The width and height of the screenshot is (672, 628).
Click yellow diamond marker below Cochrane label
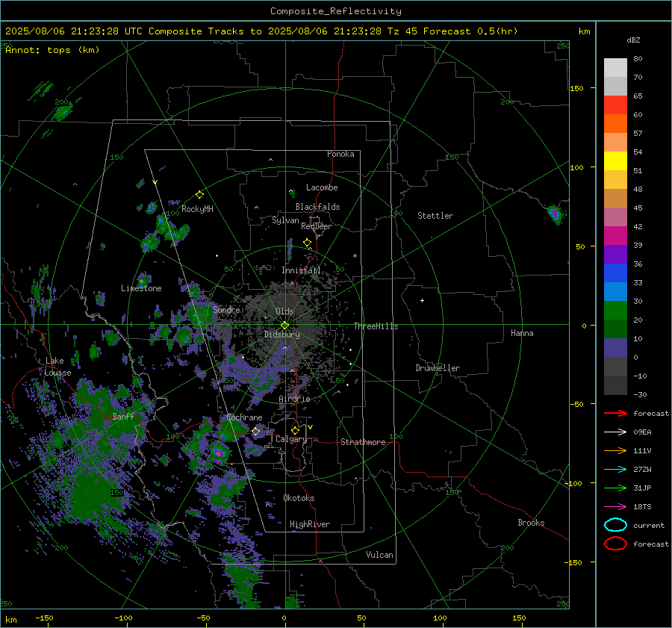coord(256,431)
